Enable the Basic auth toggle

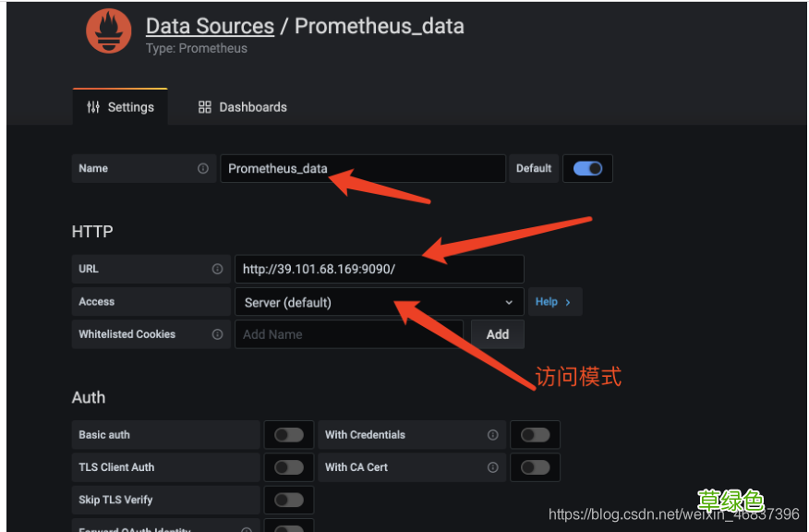[x=289, y=435]
